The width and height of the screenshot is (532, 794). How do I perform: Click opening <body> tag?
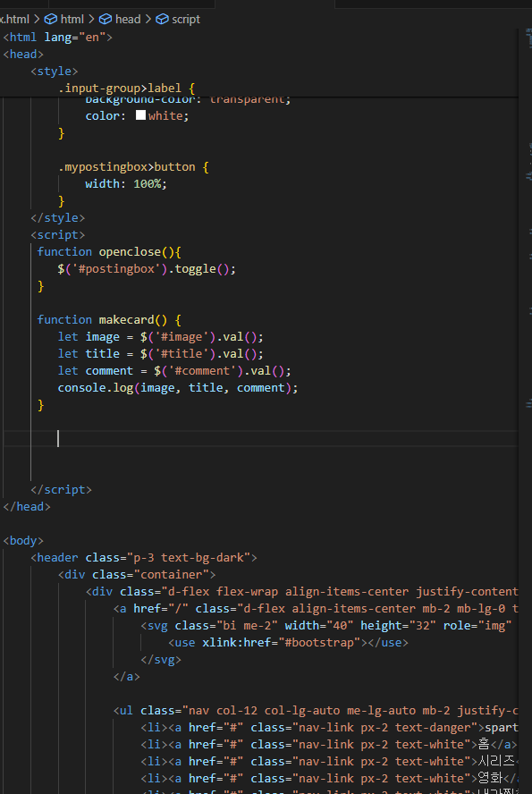coord(23,540)
